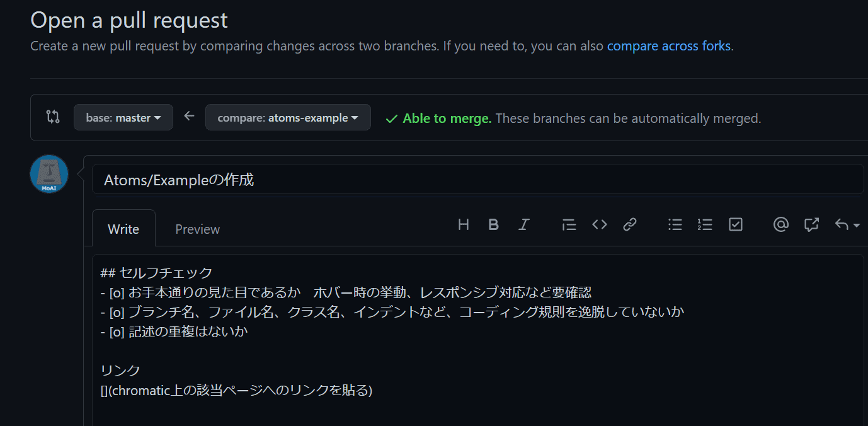Insert a quote block
Screen dimensions: 868x426
(569, 224)
